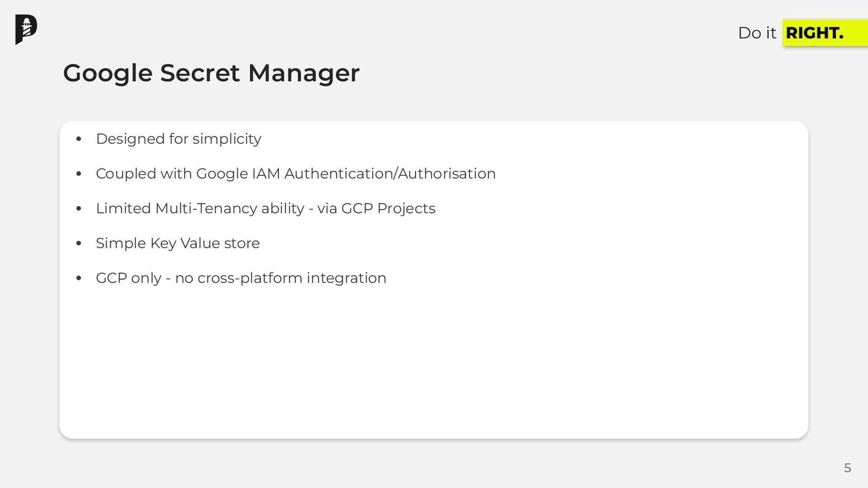This screenshot has width=868, height=488.
Task: Click the slide number 5
Action: coord(847,468)
